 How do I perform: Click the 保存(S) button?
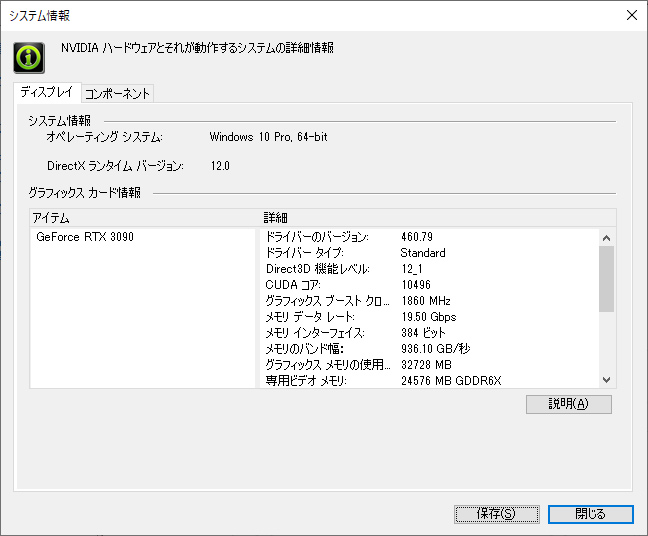(x=496, y=514)
